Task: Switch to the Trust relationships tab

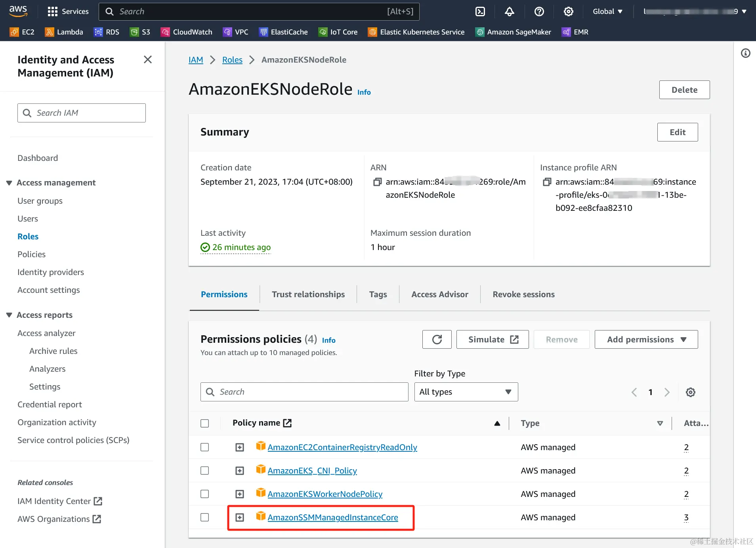Action: 308,294
